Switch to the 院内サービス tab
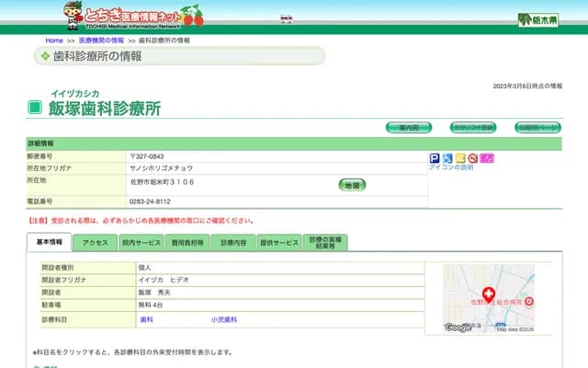 [141, 242]
